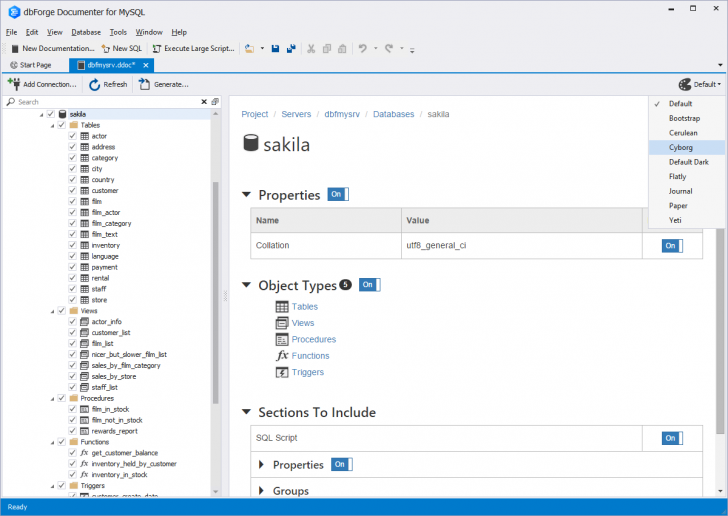
Task: Expand the Groups subsection arrow
Action: tap(261, 490)
